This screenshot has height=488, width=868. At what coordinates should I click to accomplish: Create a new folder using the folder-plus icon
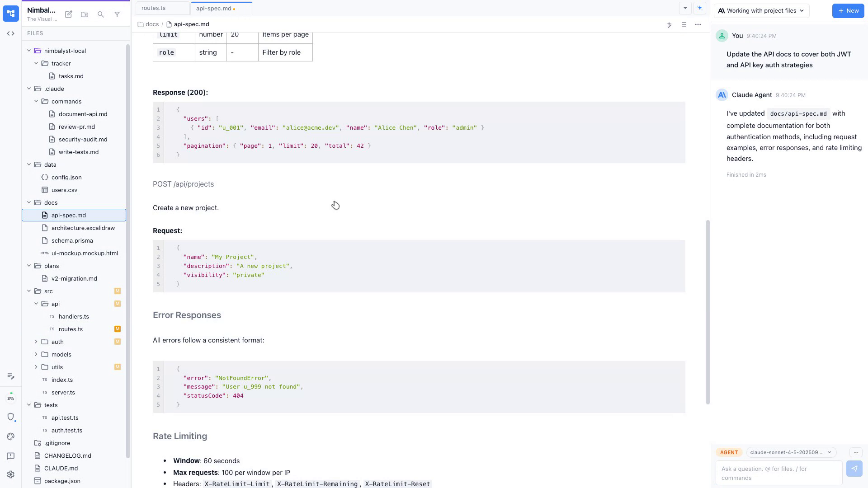[x=85, y=14]
